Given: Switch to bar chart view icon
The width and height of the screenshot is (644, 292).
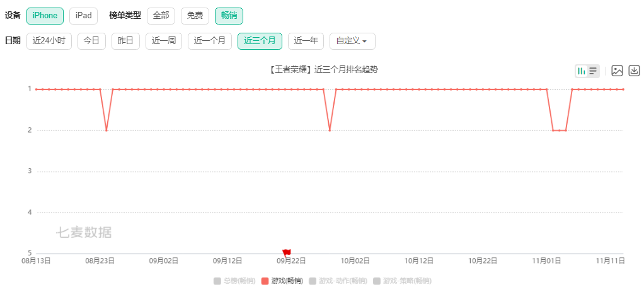Looking at the screenshot, I should click(581, 71).
